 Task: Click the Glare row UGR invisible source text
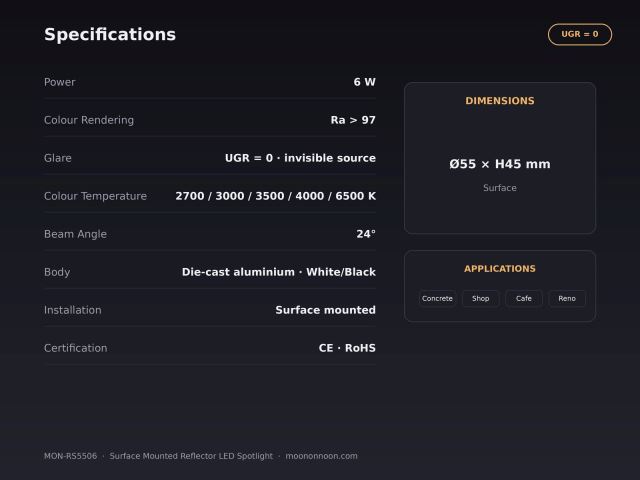click(x=300, y=158)
